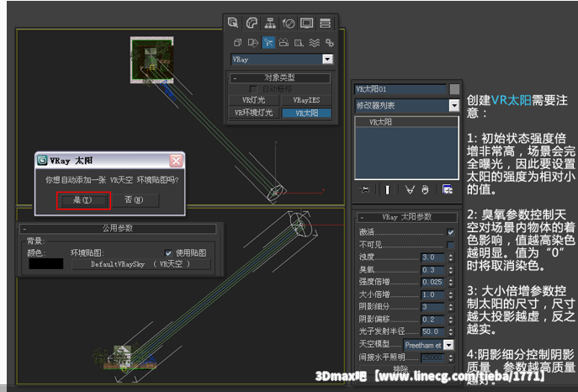Select the Geometry category icon
Screen dimensions: 578x392
tap(237, 43)
